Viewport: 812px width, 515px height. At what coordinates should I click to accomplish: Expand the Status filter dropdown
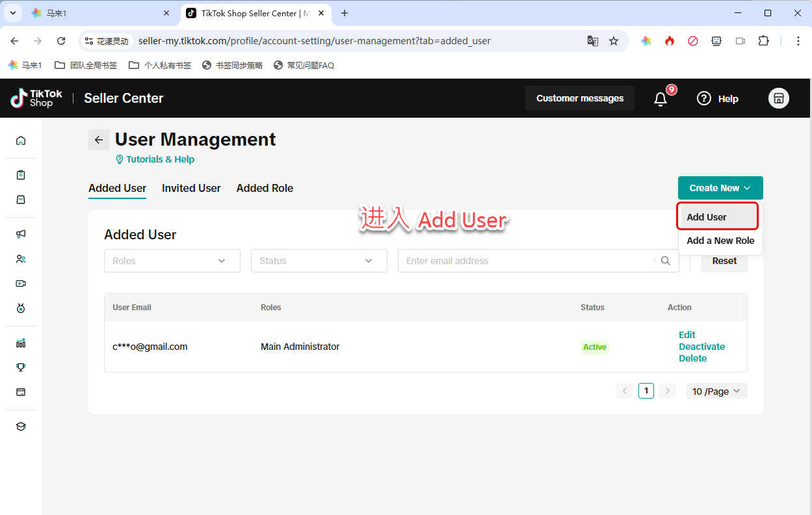coord(319,261)
